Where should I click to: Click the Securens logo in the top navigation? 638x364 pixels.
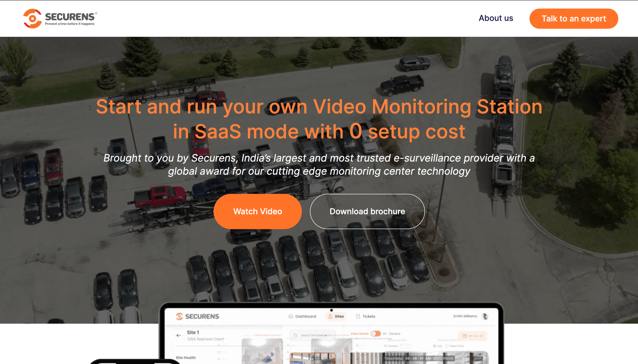59,18
